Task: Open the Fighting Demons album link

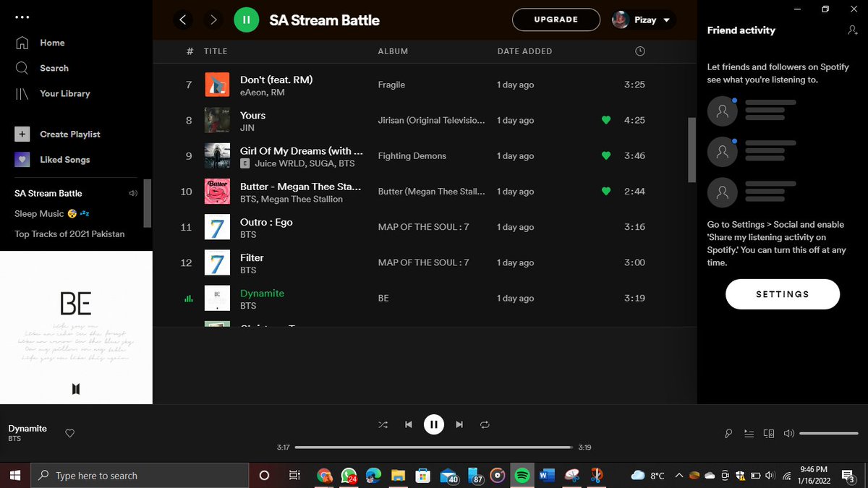Action: [412, 155]
